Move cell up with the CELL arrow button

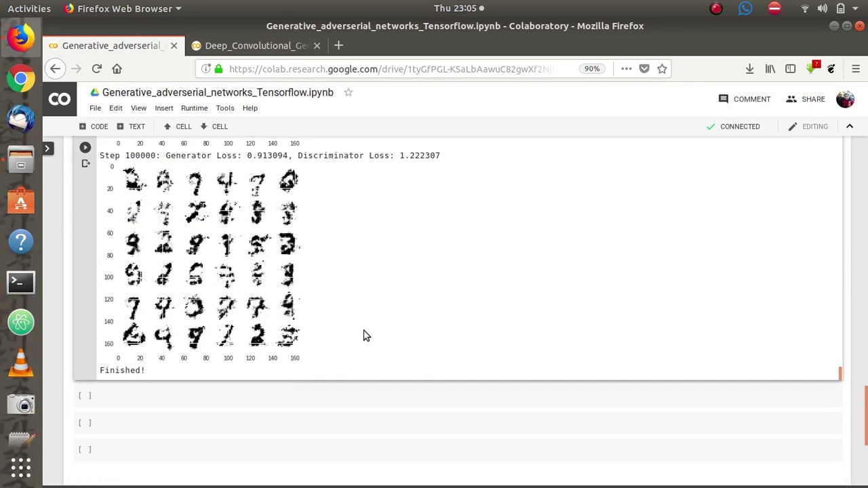tap(178, 126)
